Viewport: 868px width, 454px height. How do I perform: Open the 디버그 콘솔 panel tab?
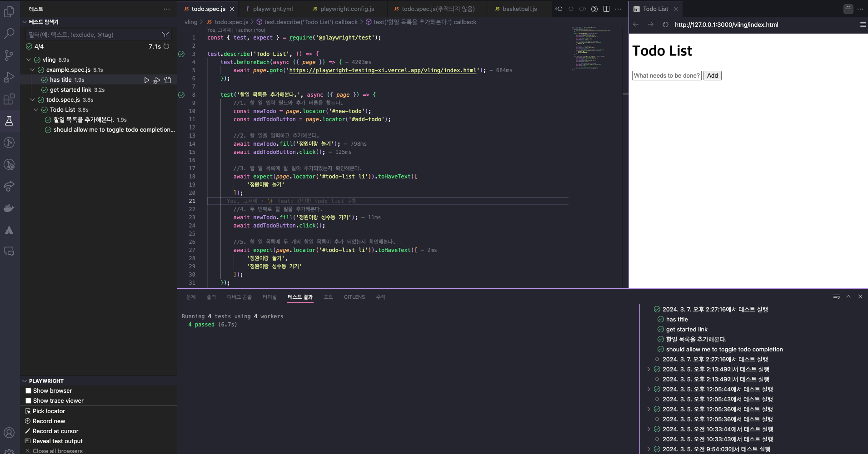click(x=239, y=297)
